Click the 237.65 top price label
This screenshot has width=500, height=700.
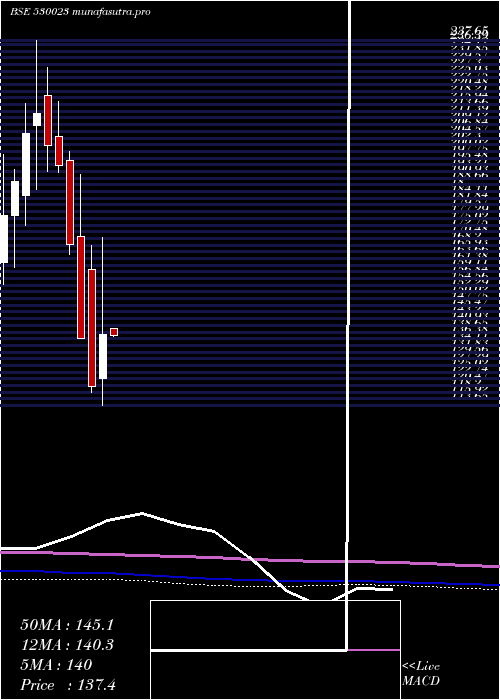click(x=469, y=31)
